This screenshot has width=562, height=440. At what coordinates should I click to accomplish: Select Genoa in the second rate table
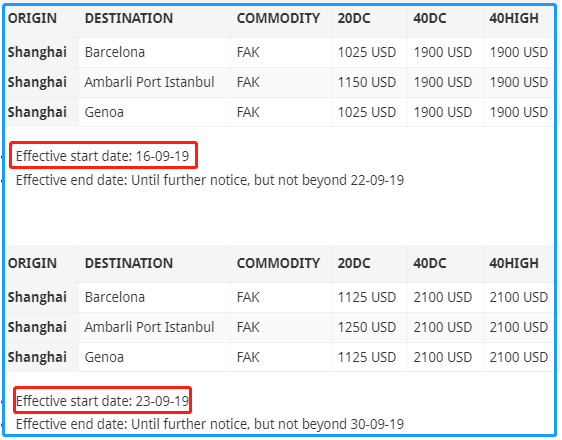[x=104, y=358]
